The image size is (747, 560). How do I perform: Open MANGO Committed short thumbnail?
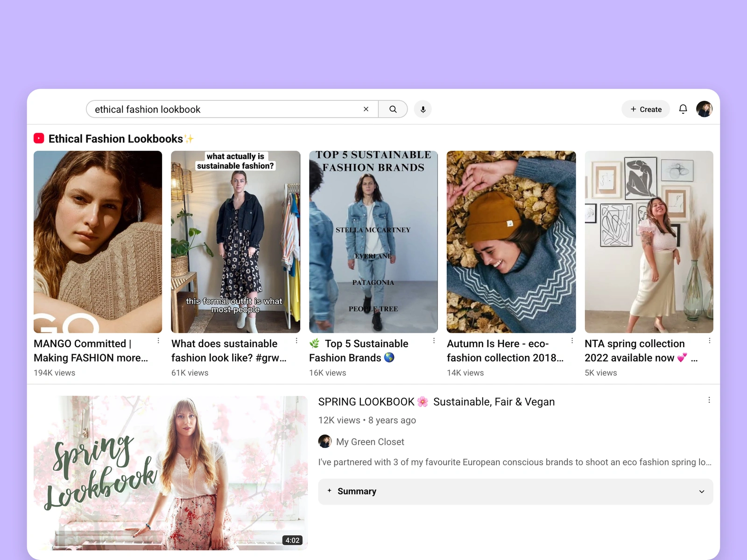[x=98, y=242]
